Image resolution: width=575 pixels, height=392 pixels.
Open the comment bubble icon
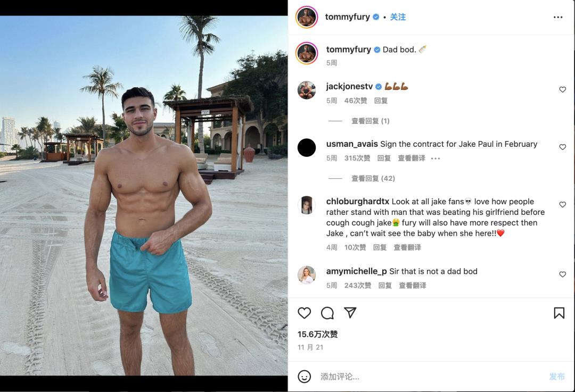[327, 313]
